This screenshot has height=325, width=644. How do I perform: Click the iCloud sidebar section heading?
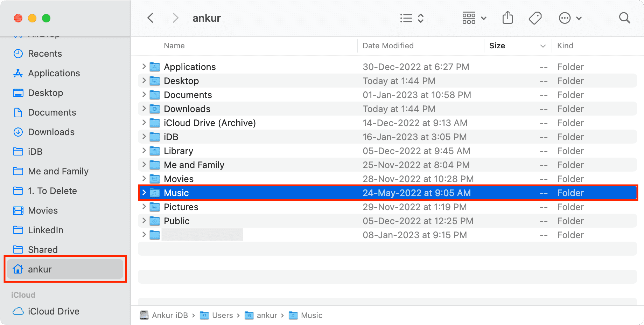click(x=23, y=295)
